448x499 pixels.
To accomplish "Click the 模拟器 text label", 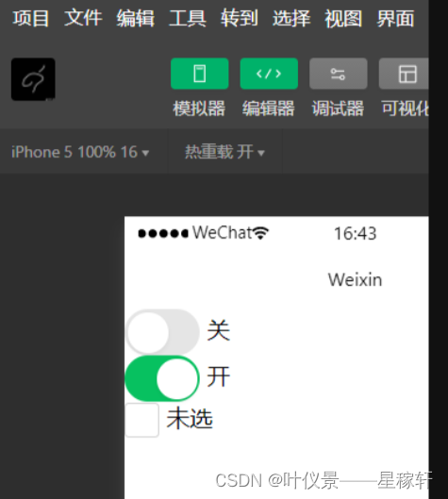I will pos(199,108).
